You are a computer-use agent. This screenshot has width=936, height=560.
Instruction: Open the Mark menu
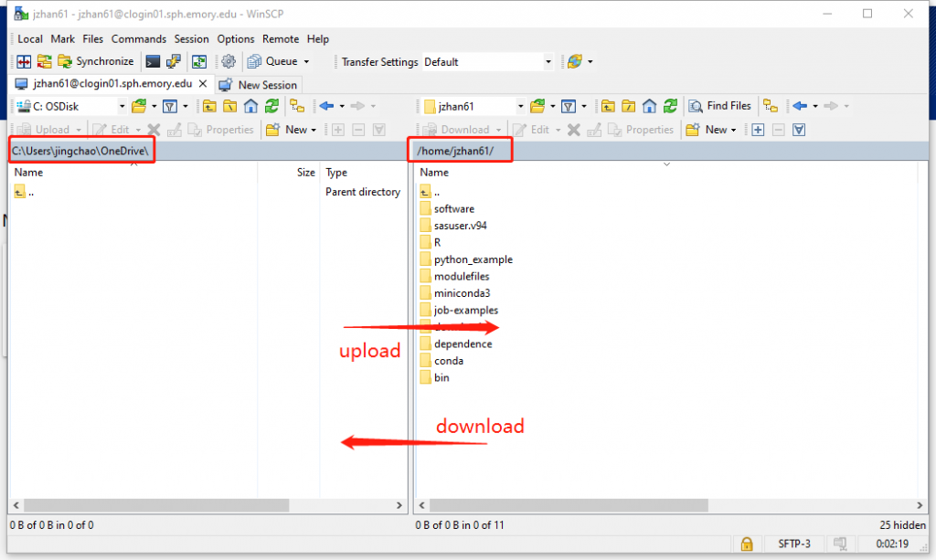[x=63, y=38]
